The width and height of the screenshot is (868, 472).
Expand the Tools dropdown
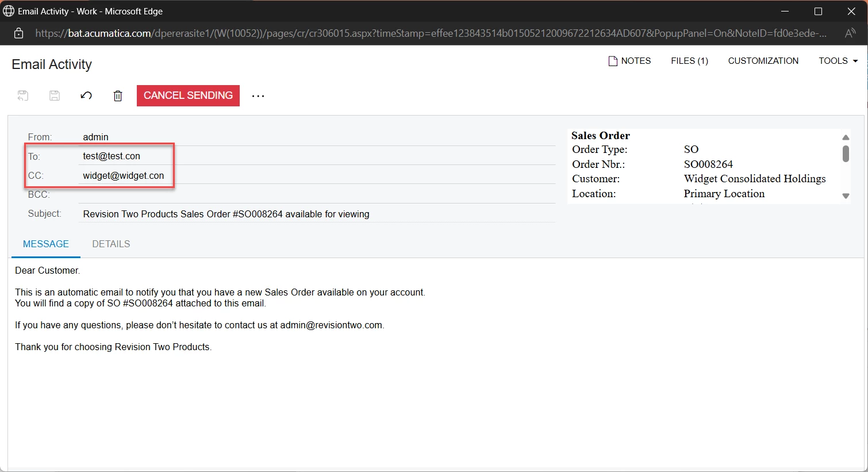tap(838, 61)
